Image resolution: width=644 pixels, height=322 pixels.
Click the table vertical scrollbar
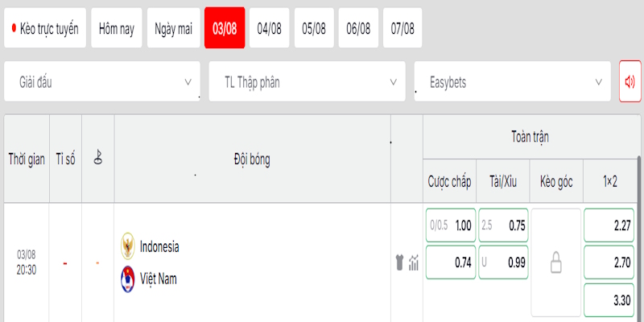tap(638, 238)
